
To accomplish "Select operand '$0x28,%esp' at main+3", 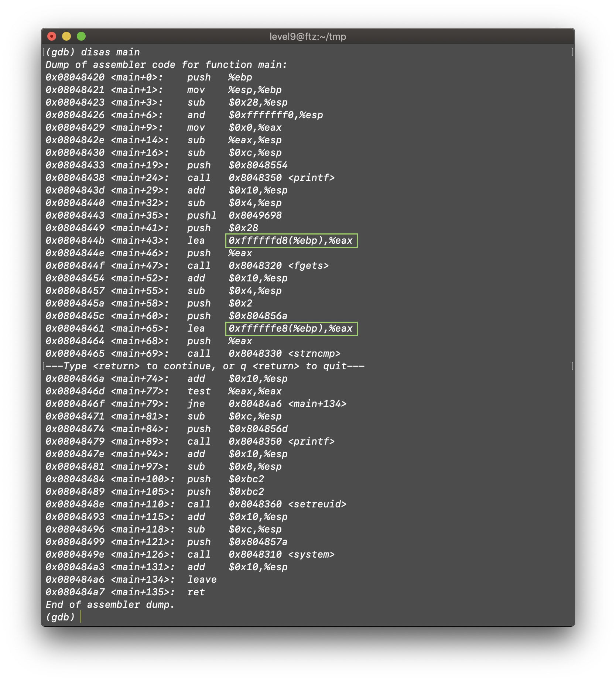I will [258, 102].
